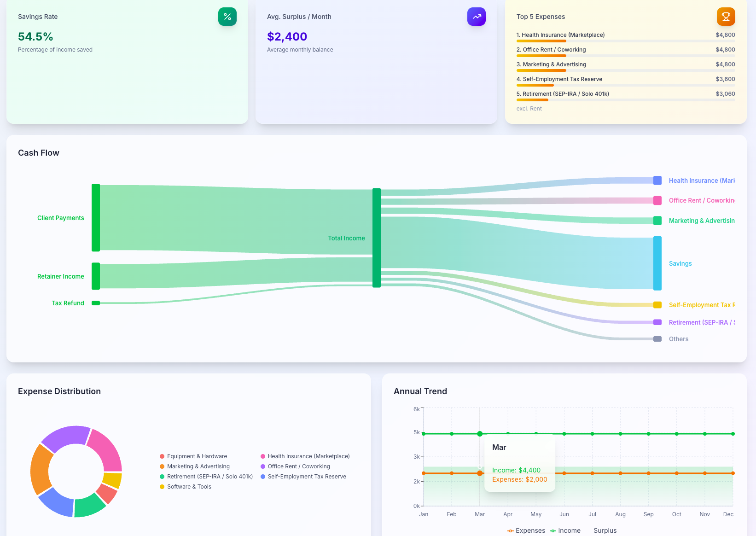This screenshot has width=756, height=536.
Task: Click the Office Rent / Coworking legend dot
Action: (263, 466)
